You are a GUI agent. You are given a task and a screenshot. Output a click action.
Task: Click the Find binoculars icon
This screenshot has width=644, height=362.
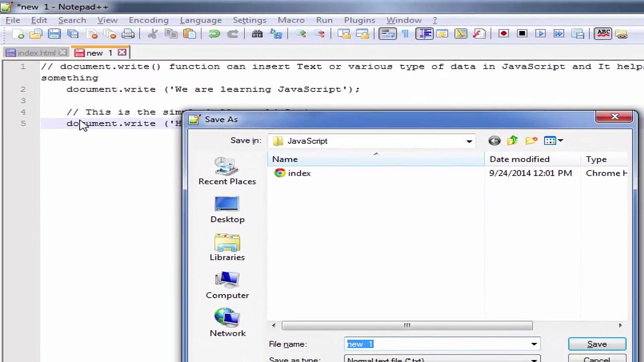click(x=257, y=34)
